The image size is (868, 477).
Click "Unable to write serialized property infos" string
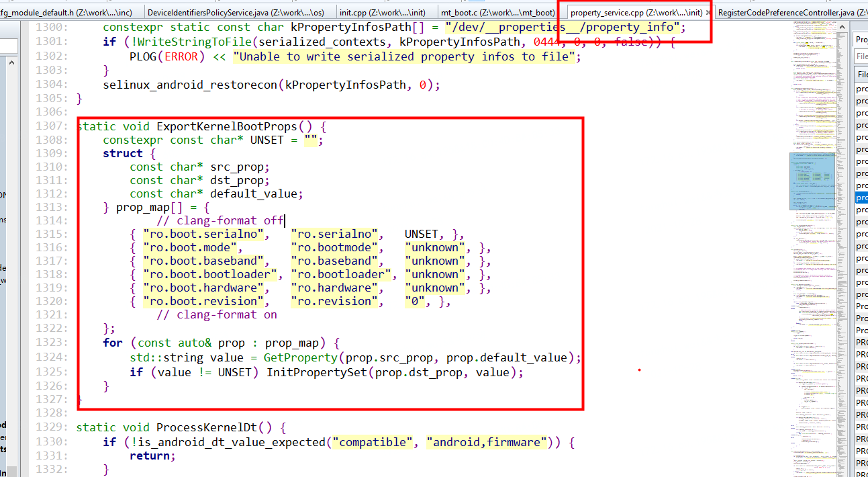406,56
